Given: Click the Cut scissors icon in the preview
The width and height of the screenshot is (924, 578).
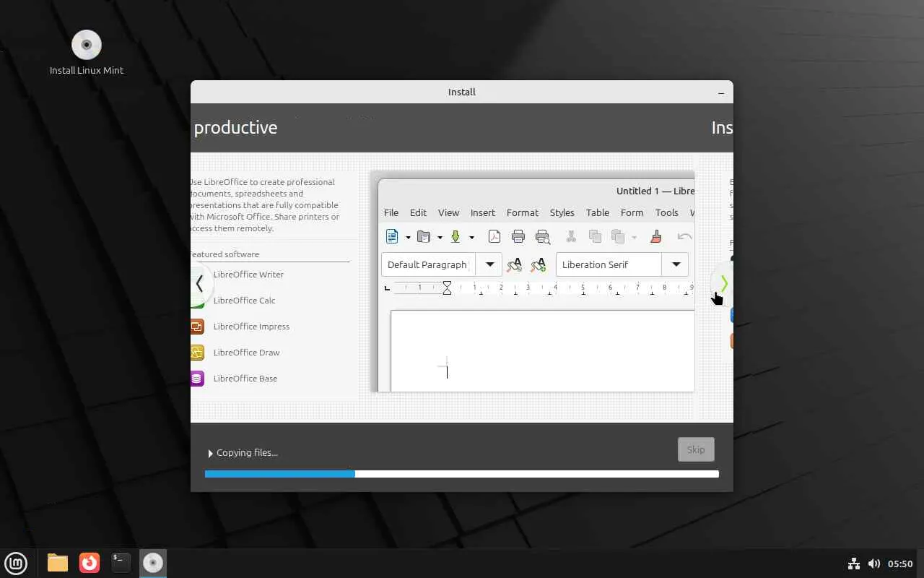Looking at the screenshot, I should [571, 236].
